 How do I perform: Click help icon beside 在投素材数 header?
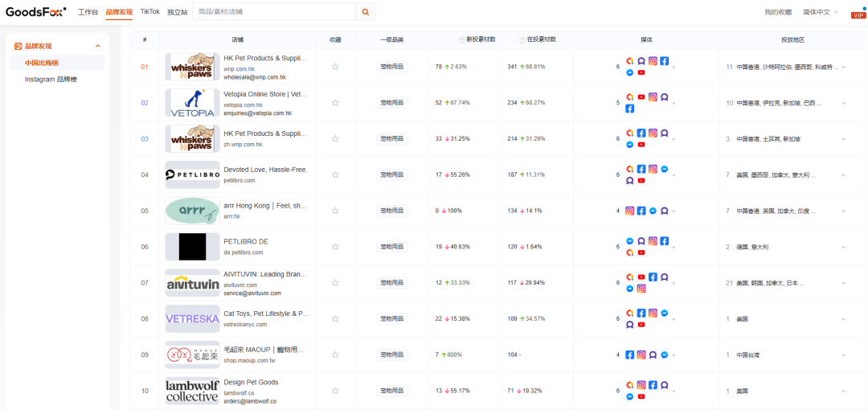coord(522,39)
